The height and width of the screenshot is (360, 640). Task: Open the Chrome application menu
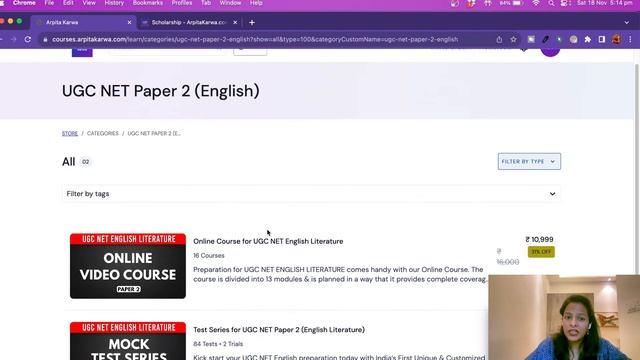(x=24, y=3)
